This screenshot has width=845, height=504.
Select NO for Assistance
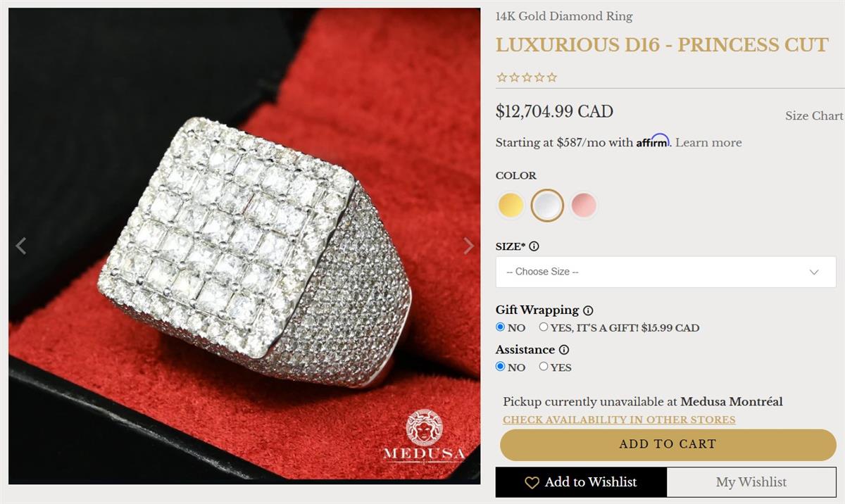click(x=501, y=367)
